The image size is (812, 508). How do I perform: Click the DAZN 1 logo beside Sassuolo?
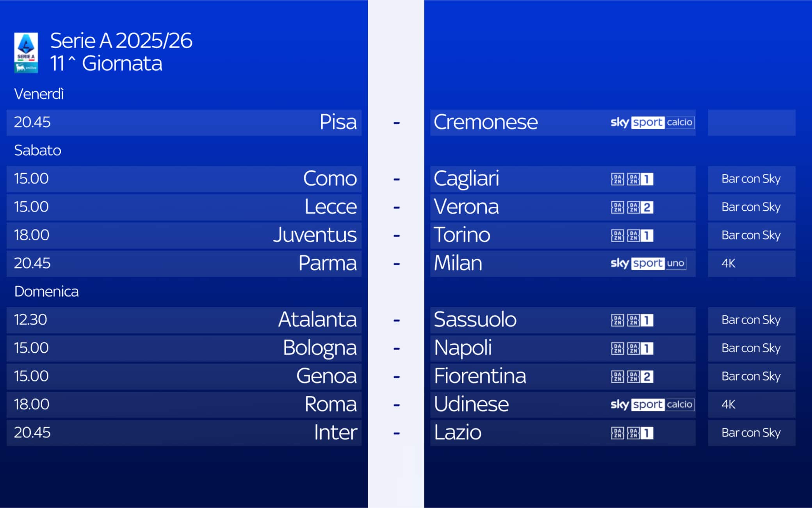632,320
